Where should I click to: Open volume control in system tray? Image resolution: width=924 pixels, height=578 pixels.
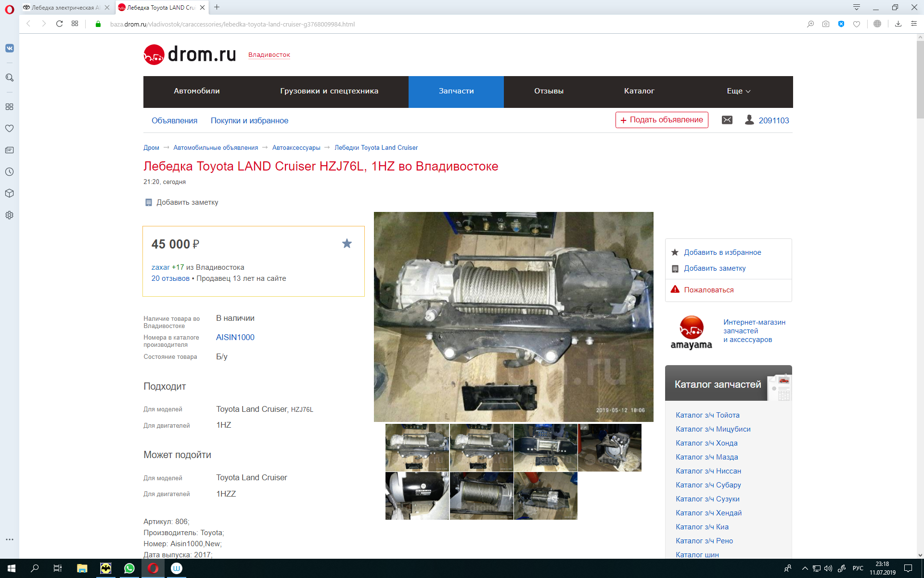pyautogui.click(x=828, y=568)
